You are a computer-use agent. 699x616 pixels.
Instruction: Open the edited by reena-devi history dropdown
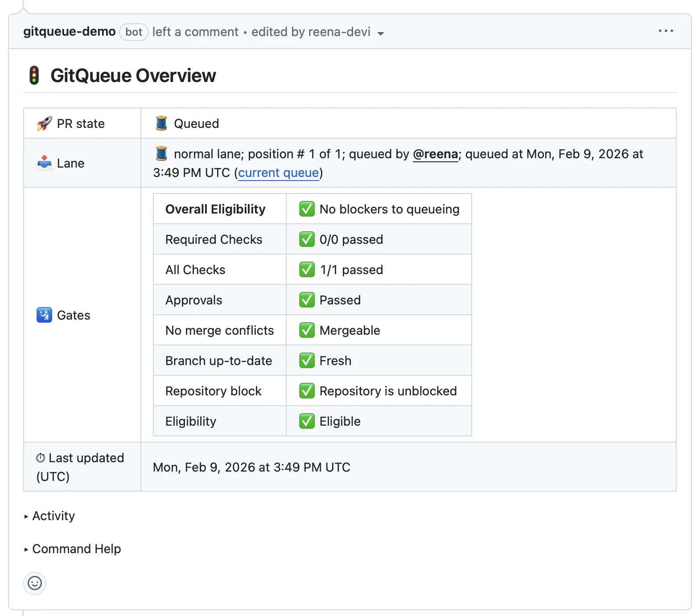pos(318,32)
